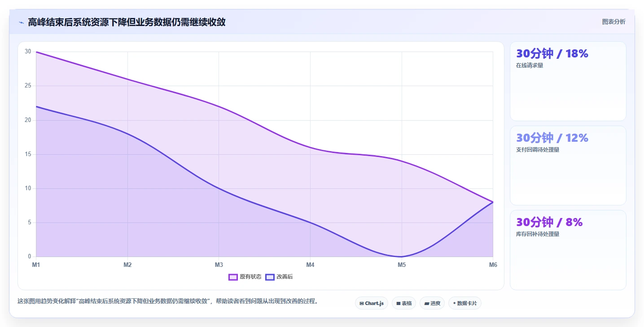The height and width of the screenshot is (327, 644).
Task: Select the 表格 tag
Action: click(404, 303)
